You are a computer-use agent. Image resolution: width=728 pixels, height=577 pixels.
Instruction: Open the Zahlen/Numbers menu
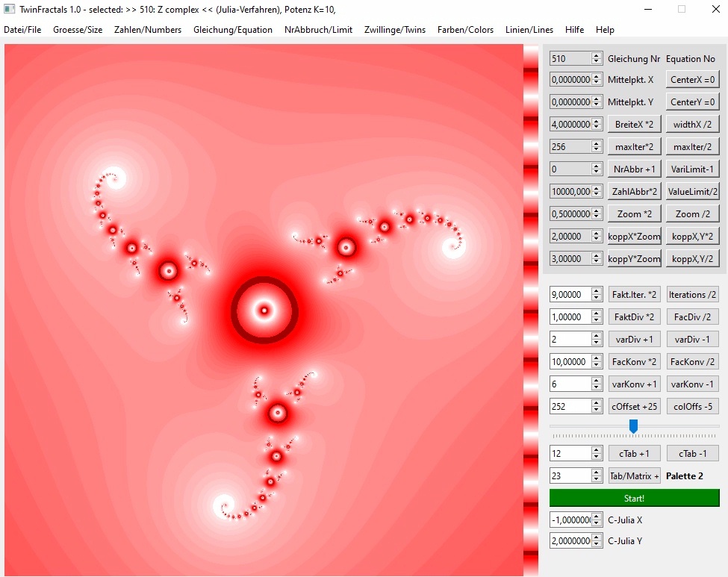click(148, 30)
